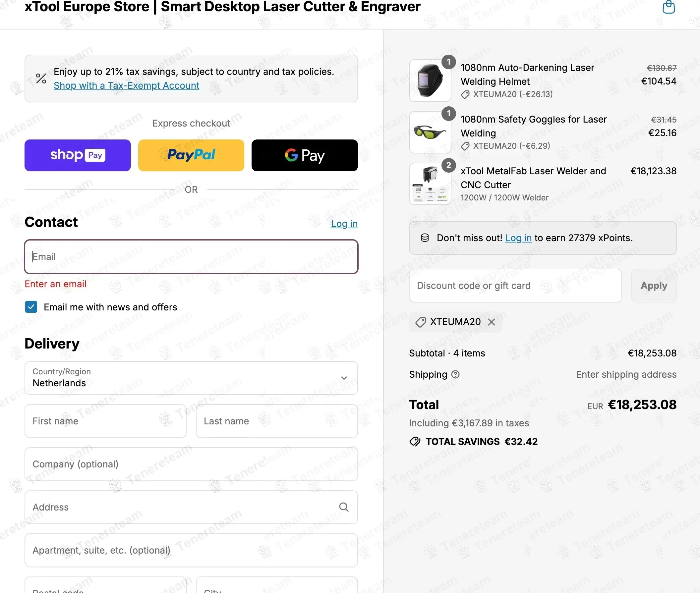Check out with PayPal
This screenshot has height=593, width=700.
191,155
